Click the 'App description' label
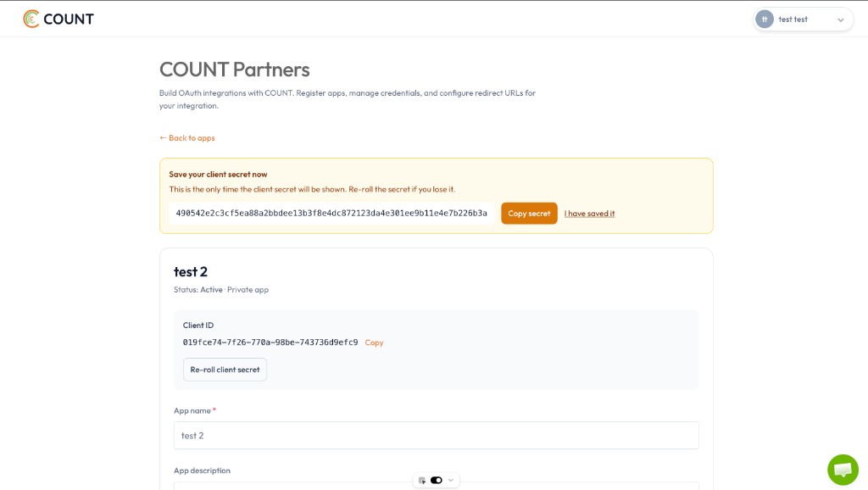 coord(202,471)
